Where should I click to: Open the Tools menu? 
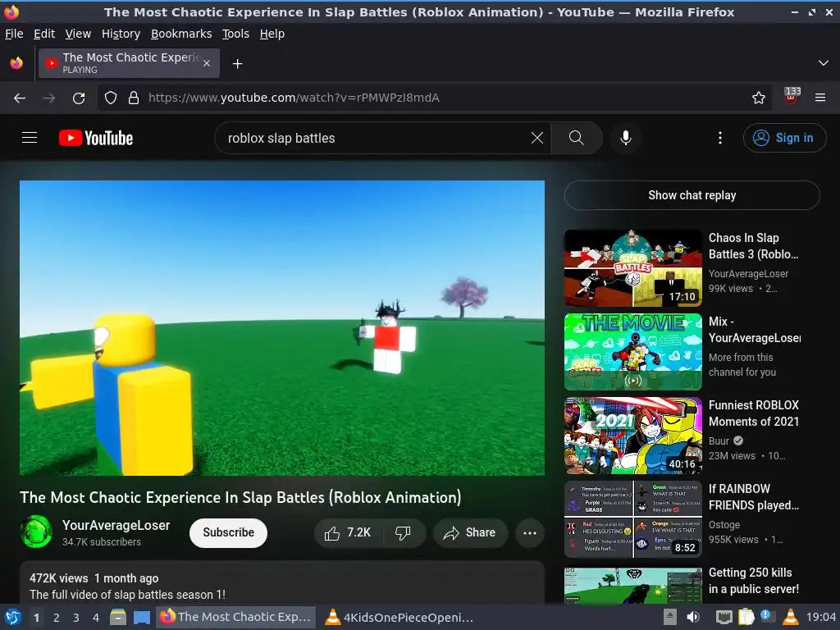[235, 34]
